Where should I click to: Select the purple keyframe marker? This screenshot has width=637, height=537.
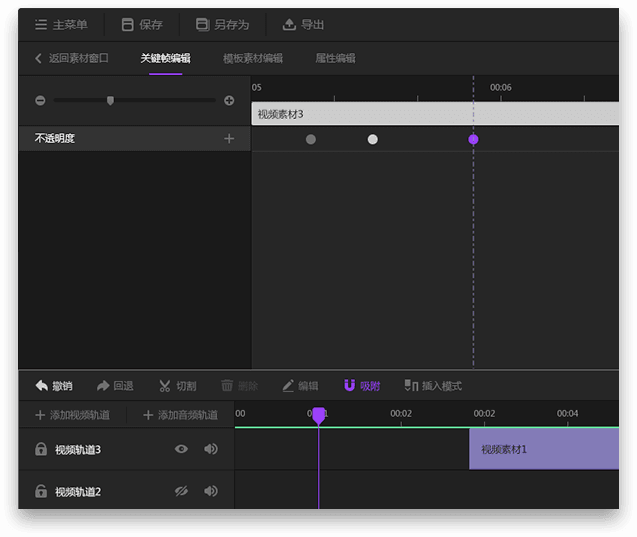tap(473, 139)
